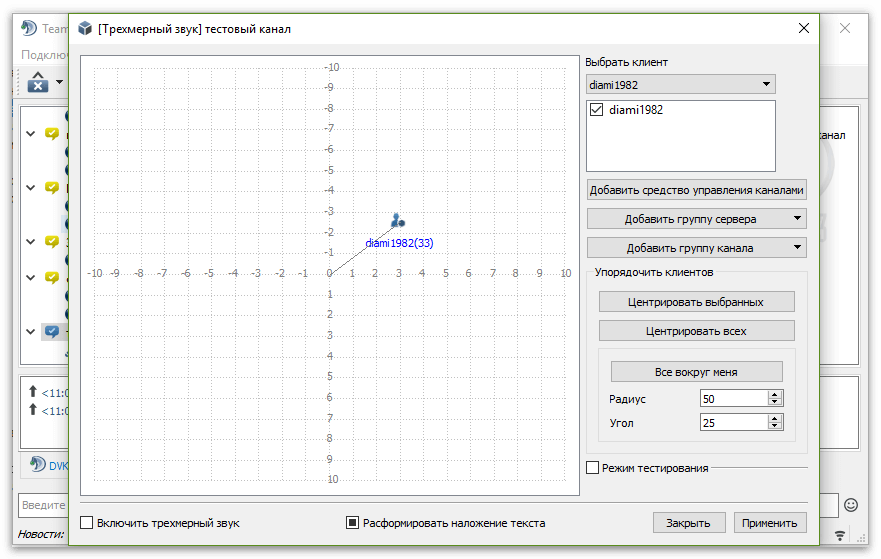Increase the Радиус value with up arrow
The image size is (881, 559).
(774, 394)
